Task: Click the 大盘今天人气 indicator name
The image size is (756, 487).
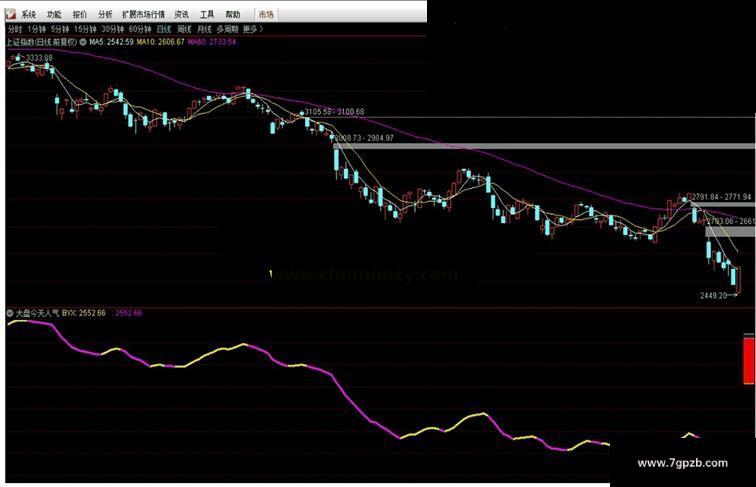Action: click(x=37, y=313)
